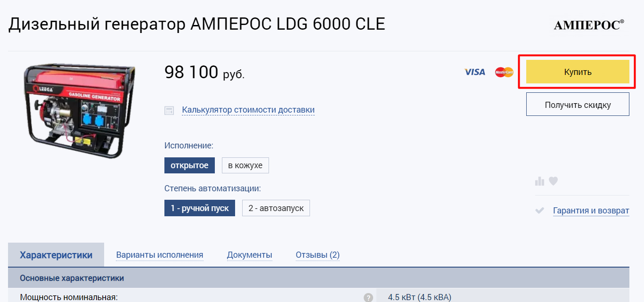The height and width of the screenshot is (302, 644).
Task: Choose '2 - автозапуск' automation level
Action: (276, 208)
